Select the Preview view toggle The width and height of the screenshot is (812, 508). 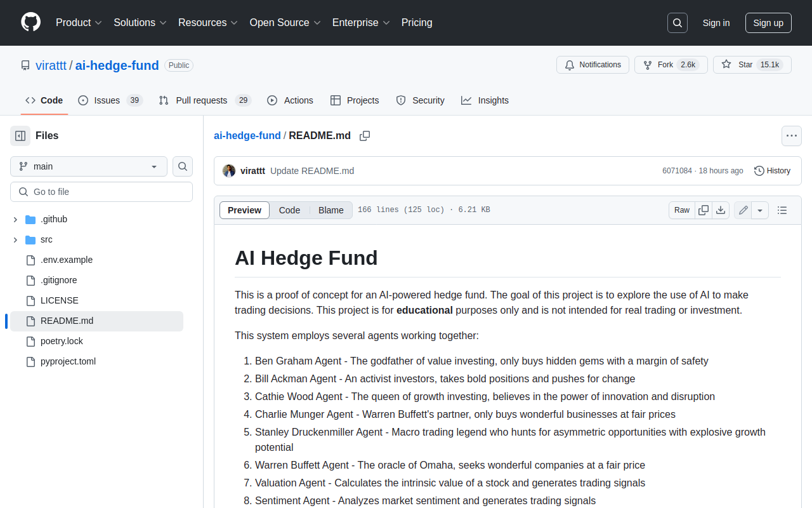point(244,210)
